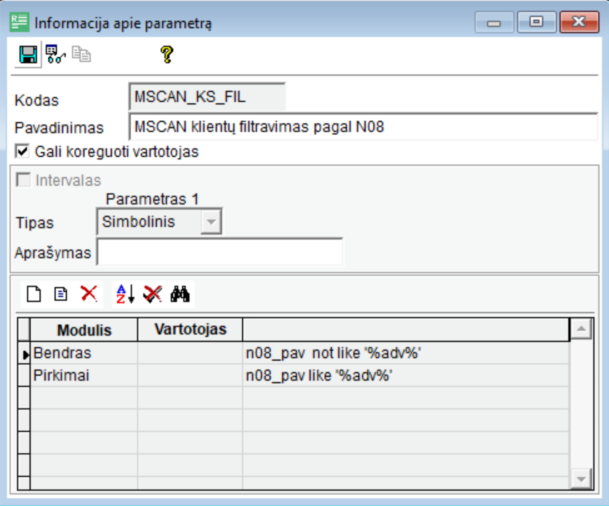Image resolution: width=609 pixels, height=506 pixels.
Task: Sort entries with the A-Z icon
Action: [124, 294]
